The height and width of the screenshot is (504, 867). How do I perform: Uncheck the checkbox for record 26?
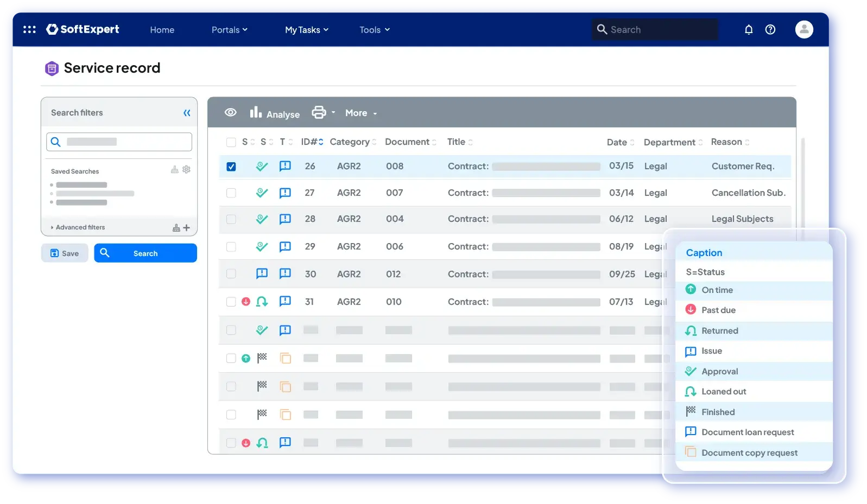point(231,167)
